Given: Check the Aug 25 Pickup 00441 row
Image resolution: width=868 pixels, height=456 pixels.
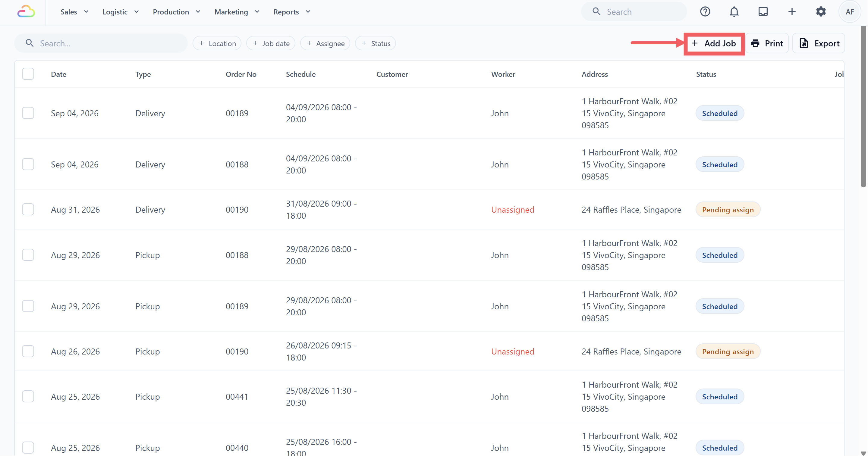Looking at the screenshot, I should (28, 396).
